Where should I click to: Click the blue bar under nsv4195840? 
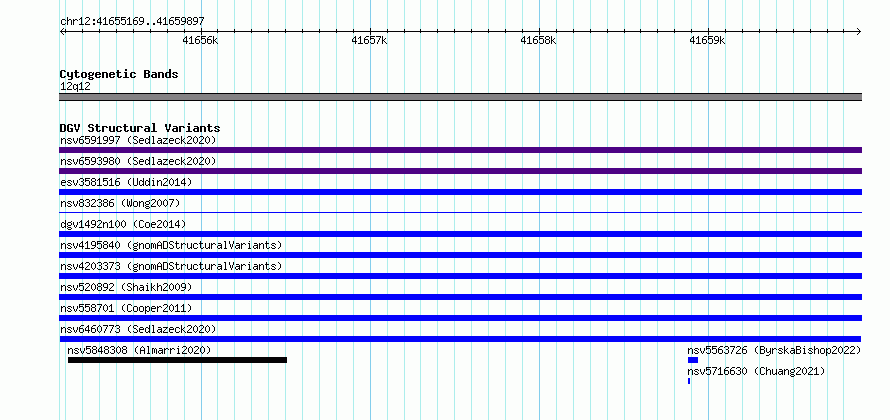460,255
